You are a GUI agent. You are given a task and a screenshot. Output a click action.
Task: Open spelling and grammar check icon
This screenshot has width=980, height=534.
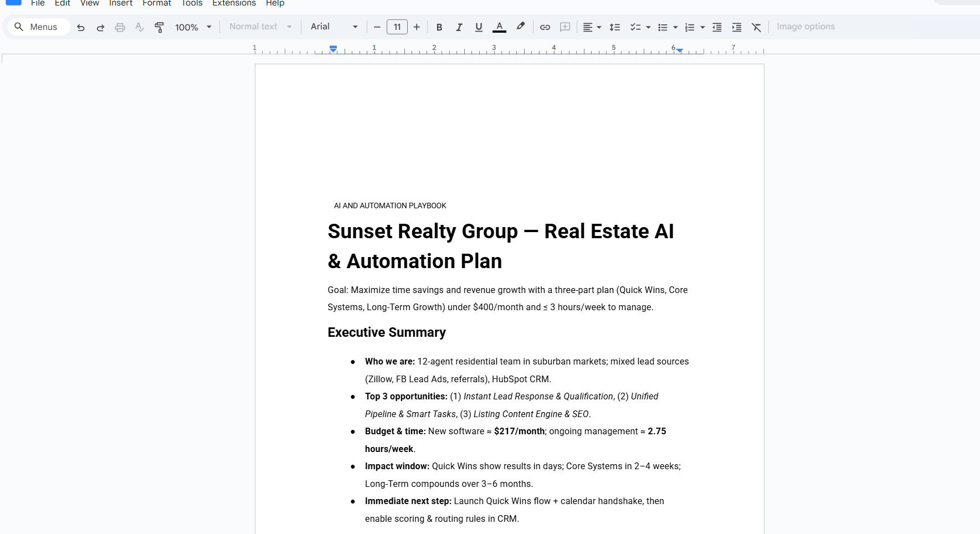tap(140, 27)
